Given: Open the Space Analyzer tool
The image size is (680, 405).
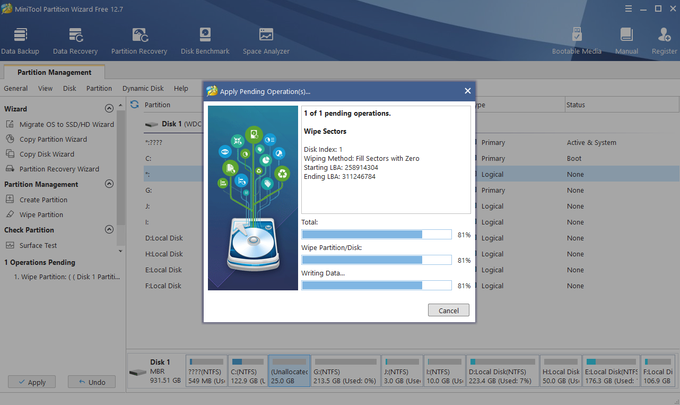Looking at the screenshot, I should tap(265, 38).
